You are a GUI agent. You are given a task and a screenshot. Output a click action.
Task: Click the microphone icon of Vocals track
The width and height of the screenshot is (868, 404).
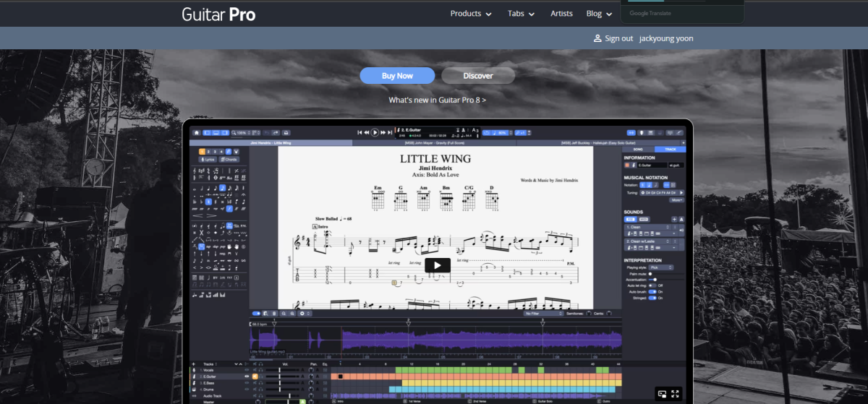pos(194,370)
